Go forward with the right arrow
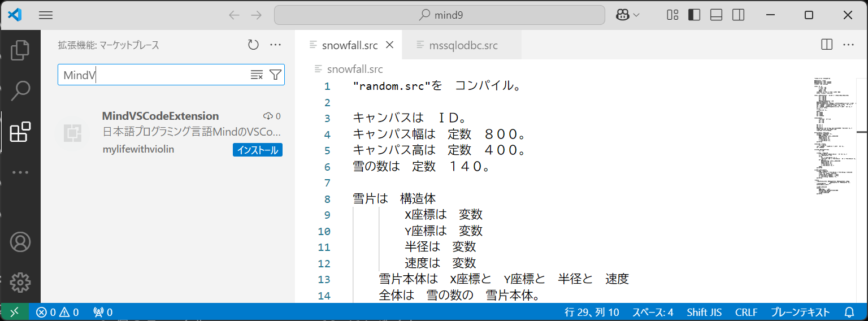This screenshot has width=868, height=321. 257,15
